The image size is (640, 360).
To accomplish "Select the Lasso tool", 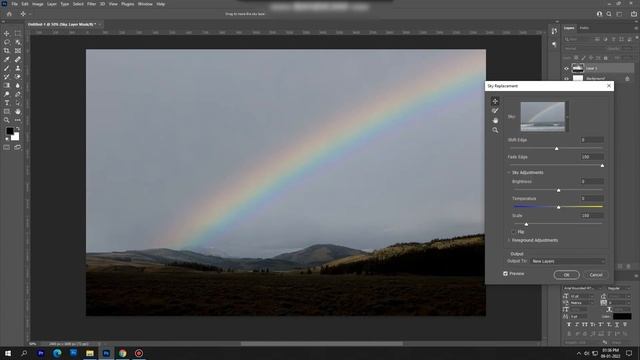I will 7,42.
